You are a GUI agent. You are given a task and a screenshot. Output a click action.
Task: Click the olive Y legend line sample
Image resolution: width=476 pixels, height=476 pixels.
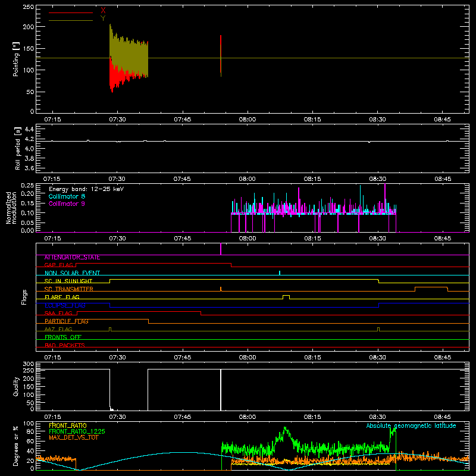pyautogui.click(x=71, y=20)
